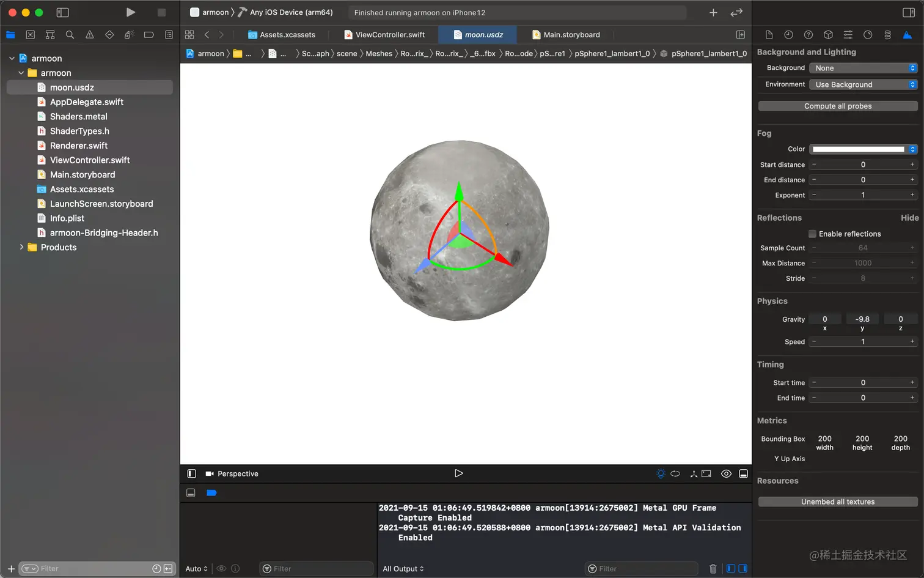Open the debug navigator
This screenshot has height=578, width=924.
129,35
